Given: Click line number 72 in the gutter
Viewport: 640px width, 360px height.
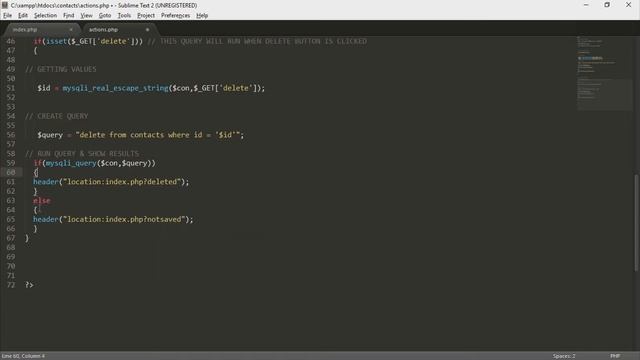Looking at the screenshot, I should pos(11,285).
